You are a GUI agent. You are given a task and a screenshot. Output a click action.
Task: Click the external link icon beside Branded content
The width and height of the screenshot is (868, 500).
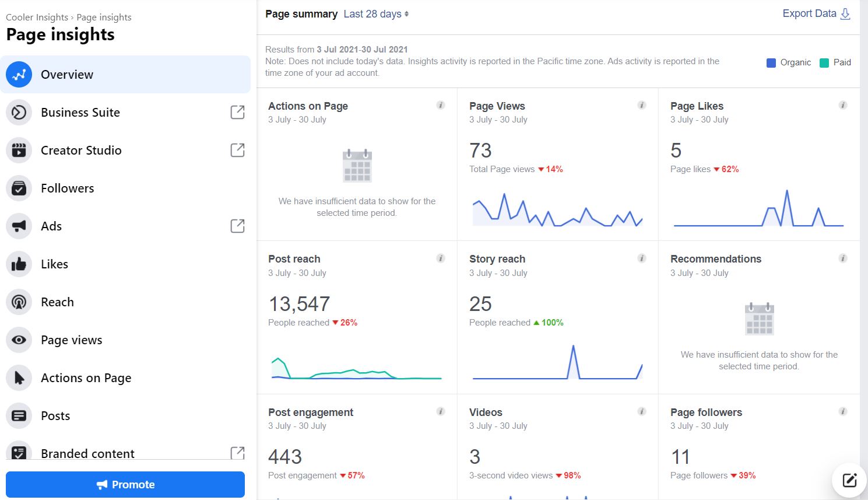tap(237, 452)
